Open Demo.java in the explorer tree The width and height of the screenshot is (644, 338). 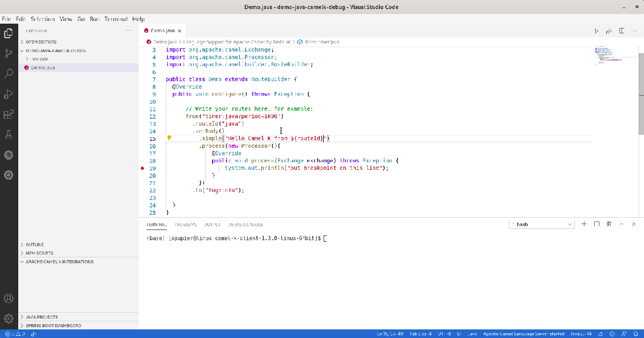click(x=78, y=68)
